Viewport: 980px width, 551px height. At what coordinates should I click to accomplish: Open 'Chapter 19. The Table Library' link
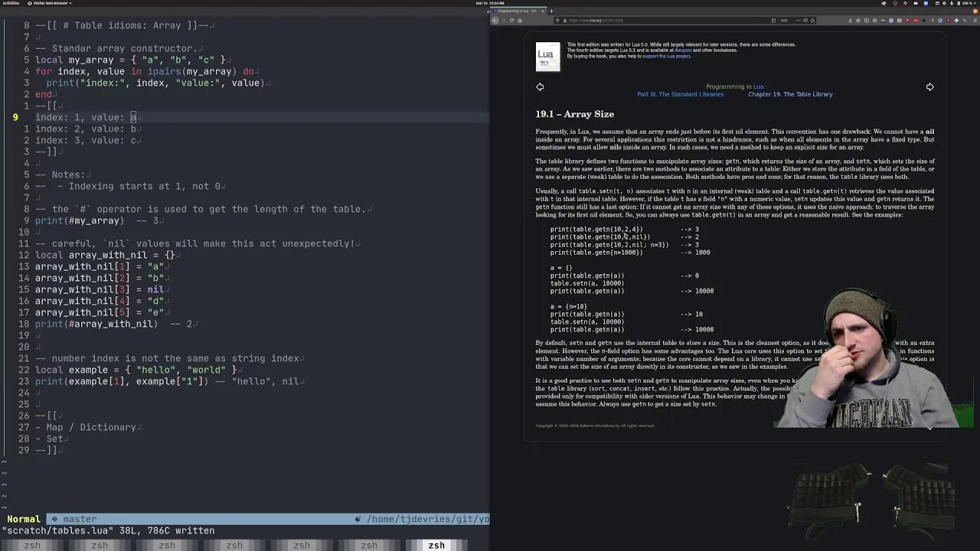(790, 94)
